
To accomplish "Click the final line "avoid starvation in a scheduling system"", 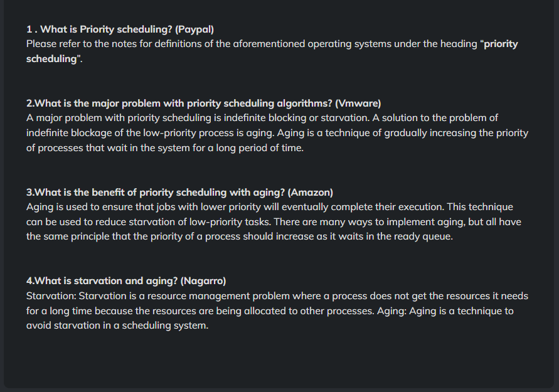I will pyautogui.click(x=117, y=326).
